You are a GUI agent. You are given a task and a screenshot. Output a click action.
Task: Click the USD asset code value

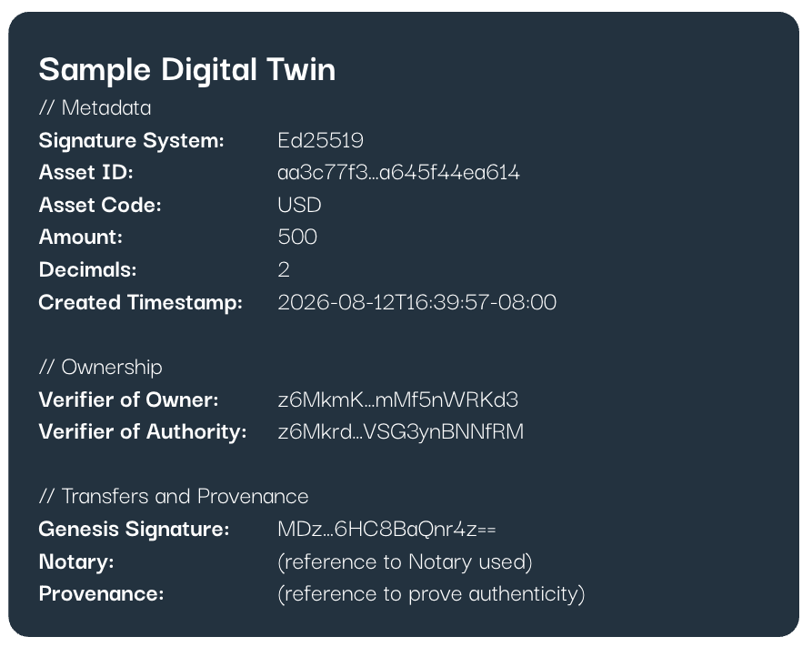[299, 205]
